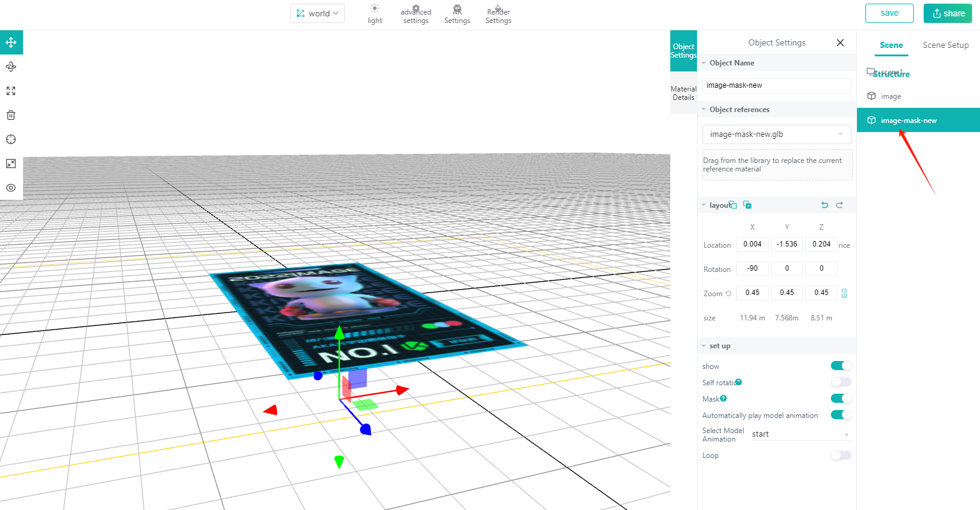This screenshot has width=980, height=510.
Task: Enable the Loop switch
Action: point(841,455)
